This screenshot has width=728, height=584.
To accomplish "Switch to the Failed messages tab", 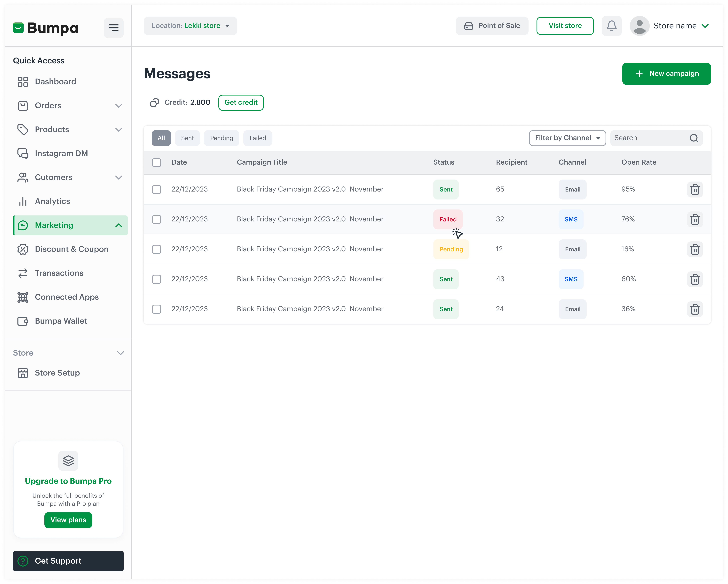I will point(258,138).
